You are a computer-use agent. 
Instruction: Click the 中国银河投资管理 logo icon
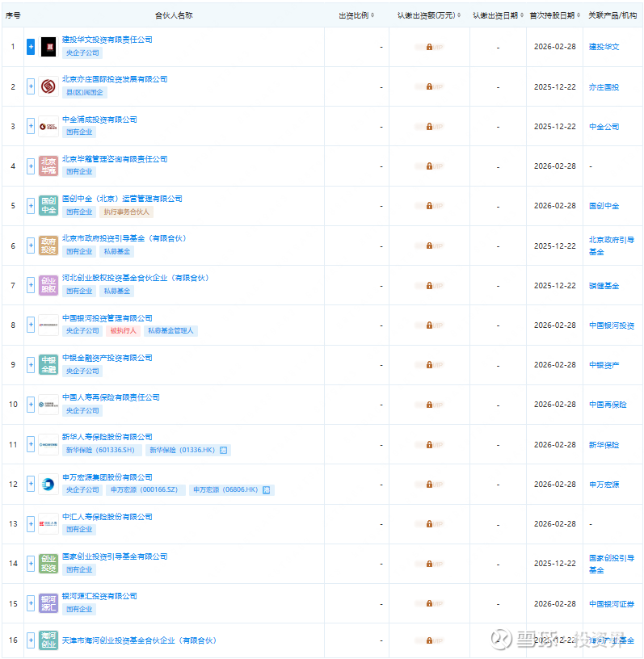click(x=48, y=325)
